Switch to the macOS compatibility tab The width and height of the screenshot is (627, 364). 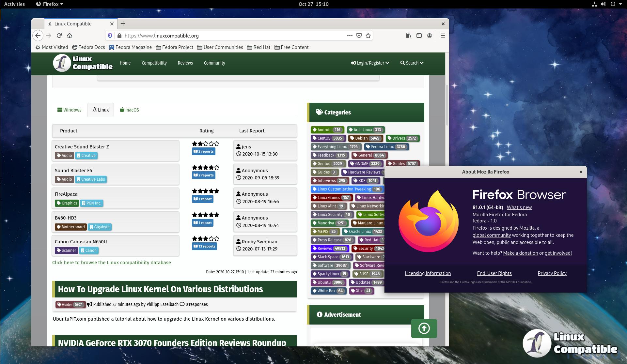click(x=130, y=110)
